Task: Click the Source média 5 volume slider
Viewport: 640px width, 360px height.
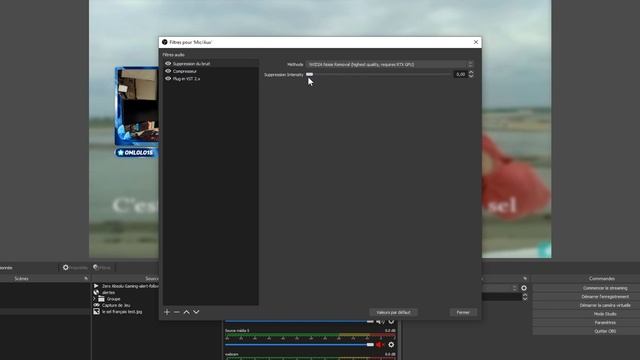Action: [x=299, y=345]
